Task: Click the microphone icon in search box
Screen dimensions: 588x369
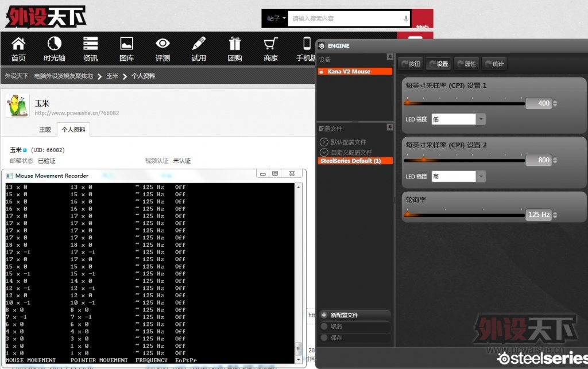Action: coord(406,18)
